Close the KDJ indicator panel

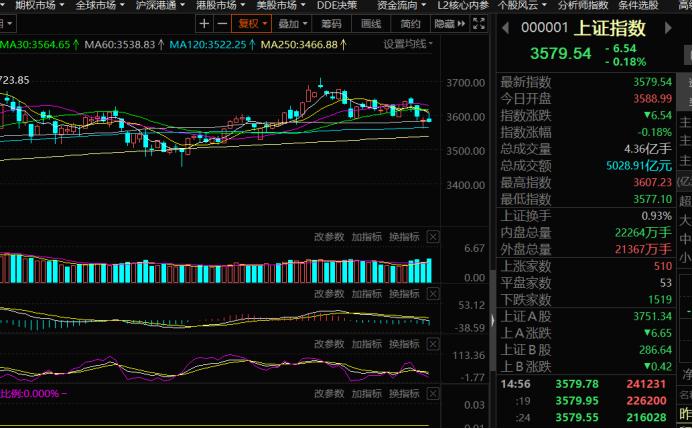coord(433,343)
